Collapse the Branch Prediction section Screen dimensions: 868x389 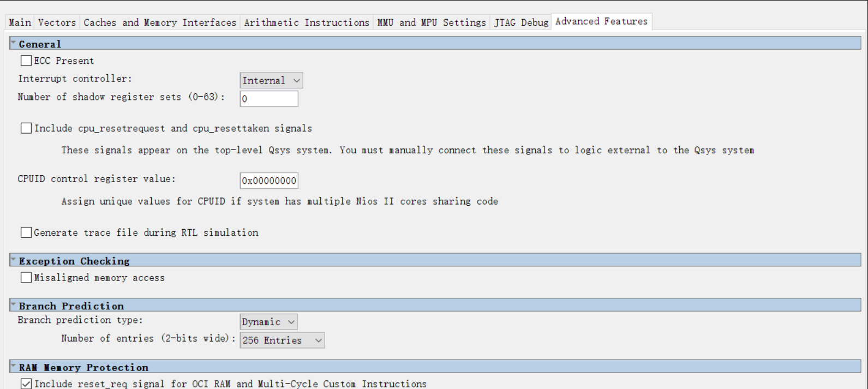[13, 305]
